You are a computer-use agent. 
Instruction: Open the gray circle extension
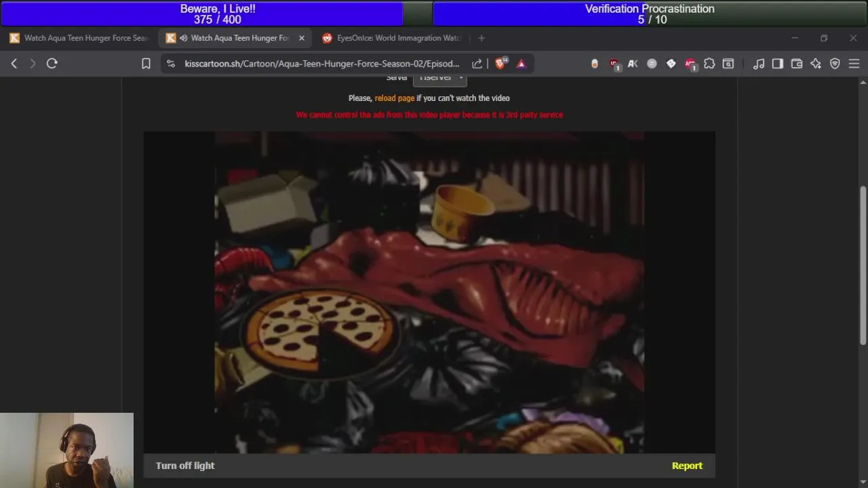tap(652, 64)
